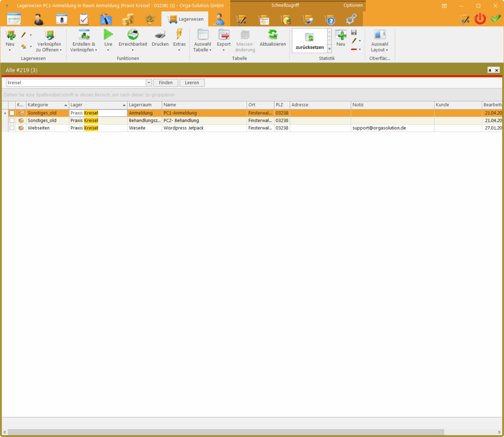Screen dimensions: 504x437
Task: Click the Live green play icon
Action: coord(108,34)
